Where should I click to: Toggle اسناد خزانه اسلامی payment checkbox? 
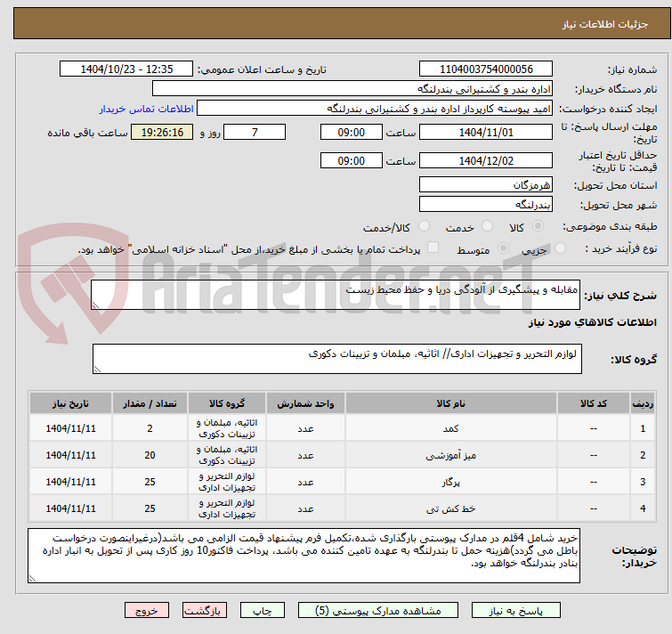(x=433, y=248)
